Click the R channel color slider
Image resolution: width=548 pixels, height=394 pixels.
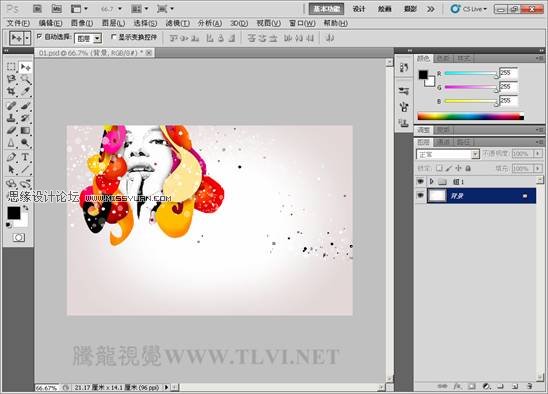pos(471,73)
